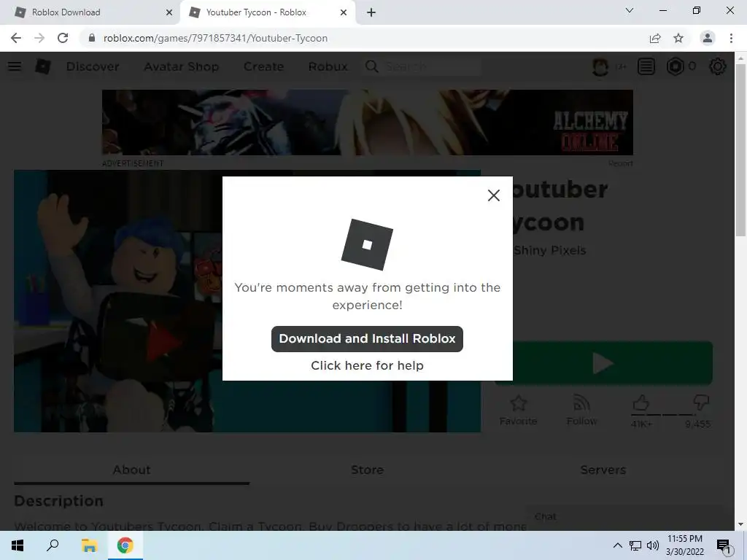Image resolution: width=747 pixels, height=560 pixels.
Task: Show hidden system tray icons
Action: pos(617,545)
